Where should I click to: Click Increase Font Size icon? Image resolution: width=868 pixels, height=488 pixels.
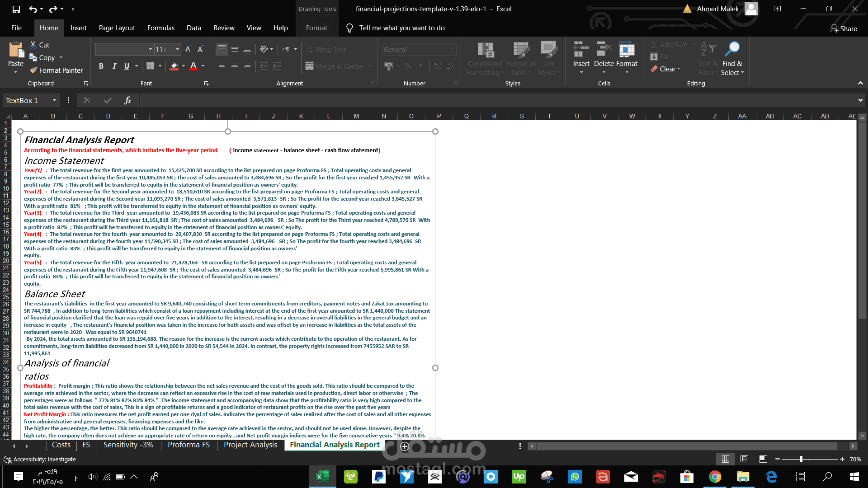click(188, 49)
